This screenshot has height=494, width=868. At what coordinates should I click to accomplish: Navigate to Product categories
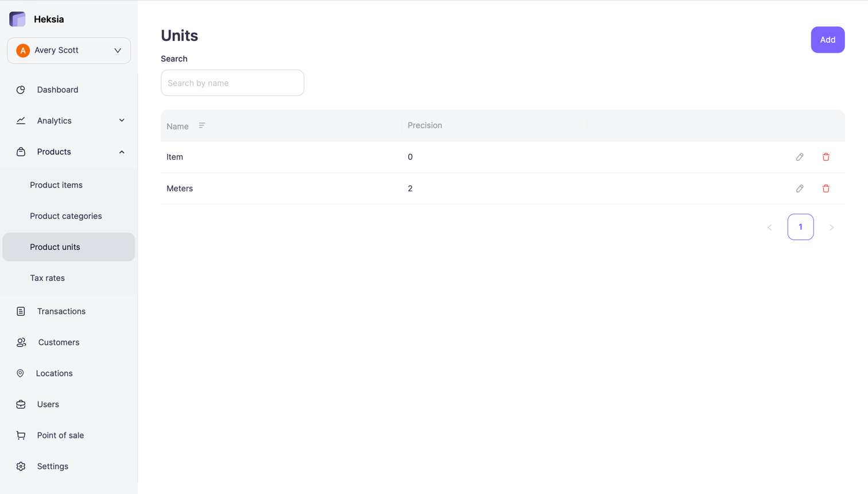[66, 216]
